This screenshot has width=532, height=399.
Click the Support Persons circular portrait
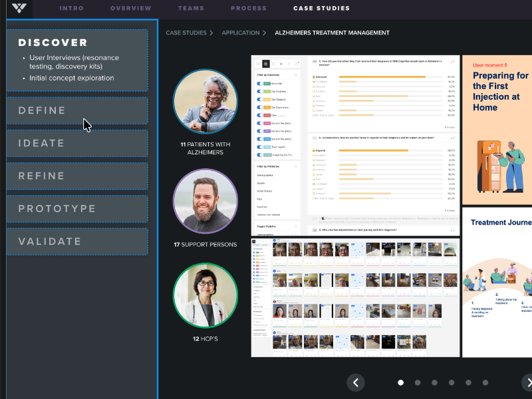[205, 201]
